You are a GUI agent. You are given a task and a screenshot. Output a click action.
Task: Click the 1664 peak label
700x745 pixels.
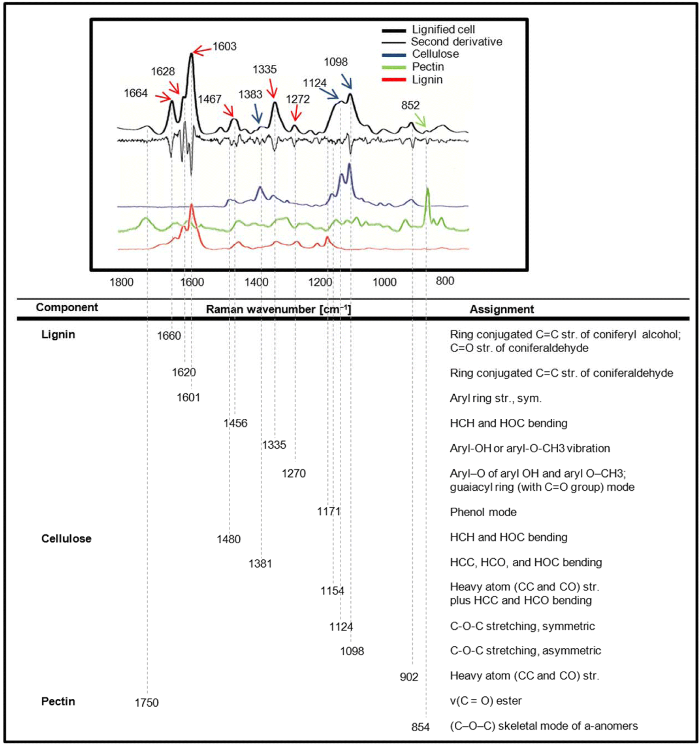[x=135, y=93]
